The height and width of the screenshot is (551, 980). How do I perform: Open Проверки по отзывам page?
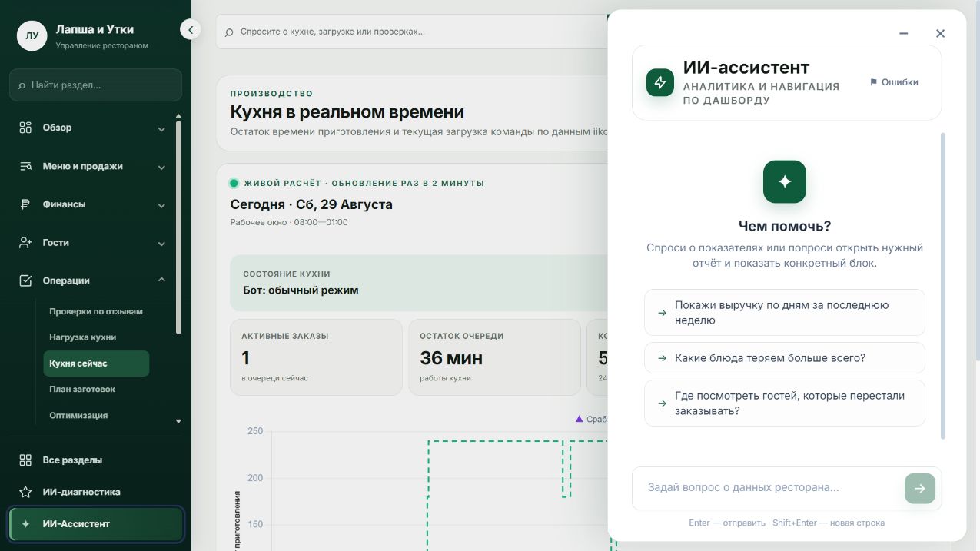[x=96, y=311]
